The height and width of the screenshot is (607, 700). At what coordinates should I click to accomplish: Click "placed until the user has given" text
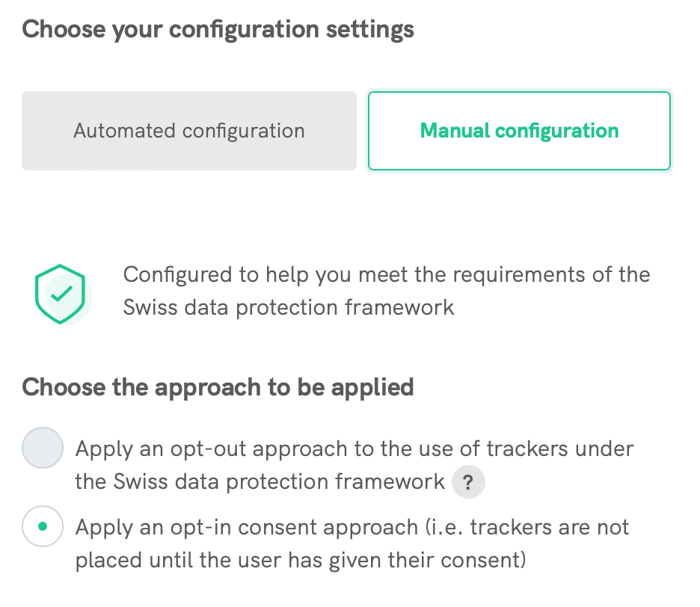click(301, 560)
